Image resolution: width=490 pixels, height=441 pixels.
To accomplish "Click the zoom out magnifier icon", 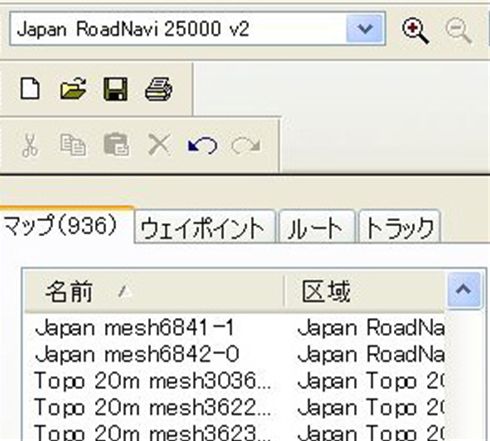I will (x=459, y=31).
